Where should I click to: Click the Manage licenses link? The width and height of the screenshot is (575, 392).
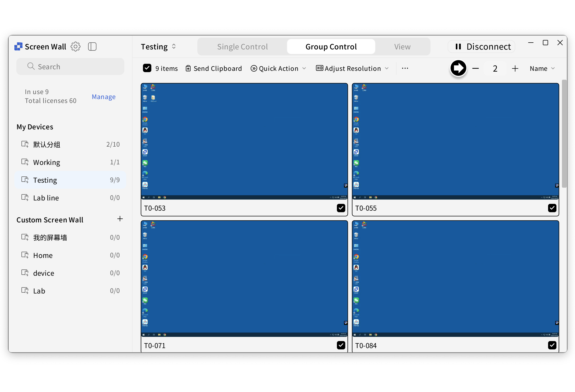click(x=103, y=97)
